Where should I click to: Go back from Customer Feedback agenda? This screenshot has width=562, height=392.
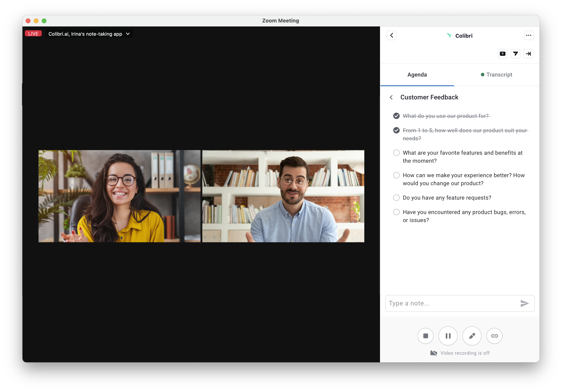391,97
